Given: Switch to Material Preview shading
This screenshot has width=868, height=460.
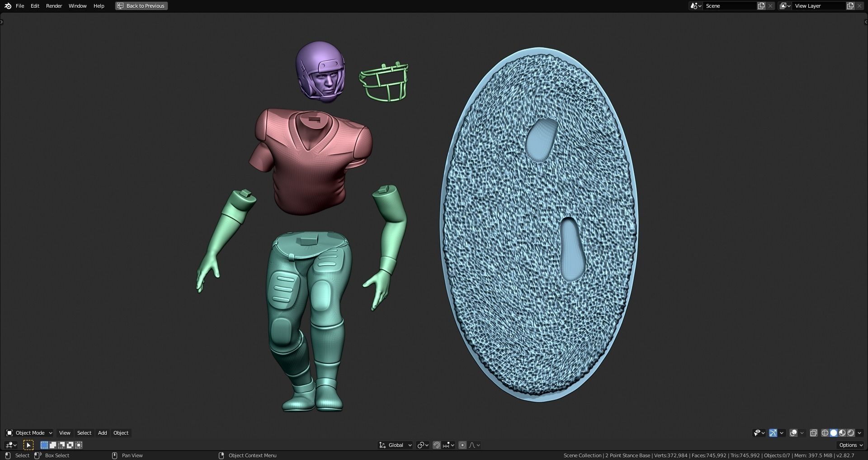Looking at the screenshot, I should click(x=842, y=433).
